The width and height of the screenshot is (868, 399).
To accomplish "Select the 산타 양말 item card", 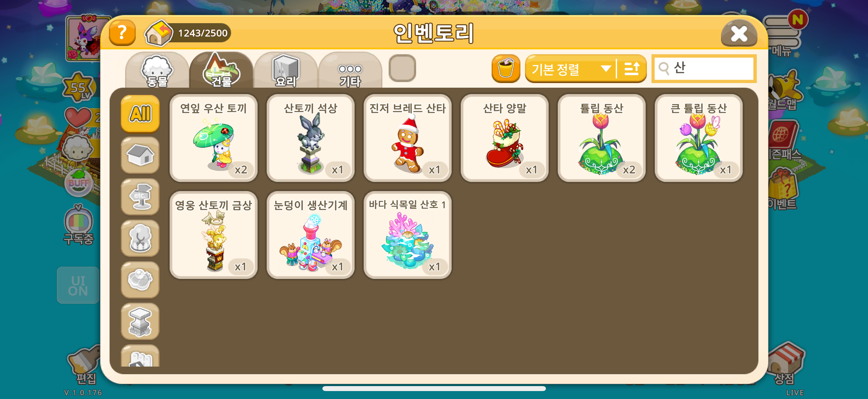I will (x=505, y=138).
